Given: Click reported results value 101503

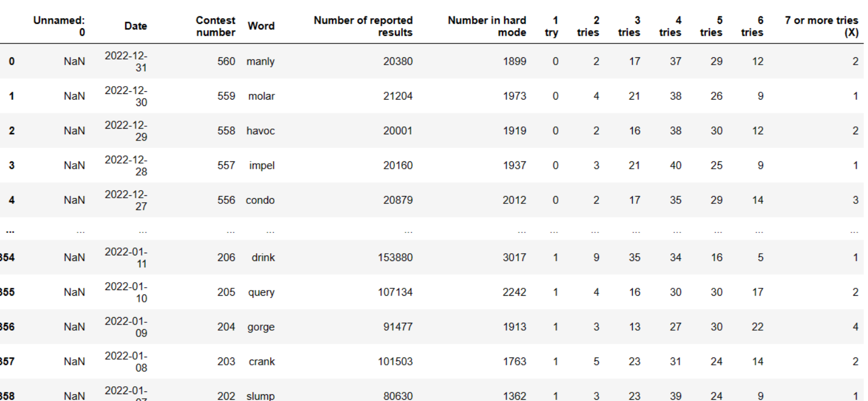Looking at the screenshot, I should point(395,361).
